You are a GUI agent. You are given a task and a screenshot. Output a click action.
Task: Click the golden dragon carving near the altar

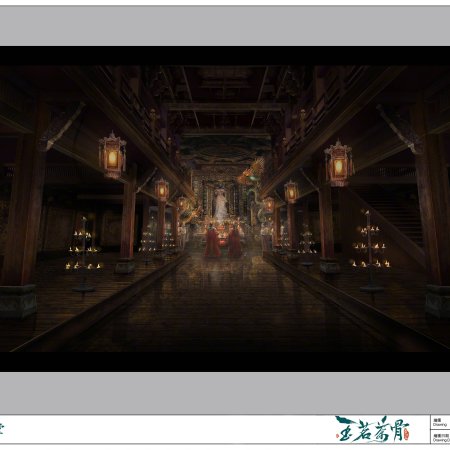click(x=252, y=172)
